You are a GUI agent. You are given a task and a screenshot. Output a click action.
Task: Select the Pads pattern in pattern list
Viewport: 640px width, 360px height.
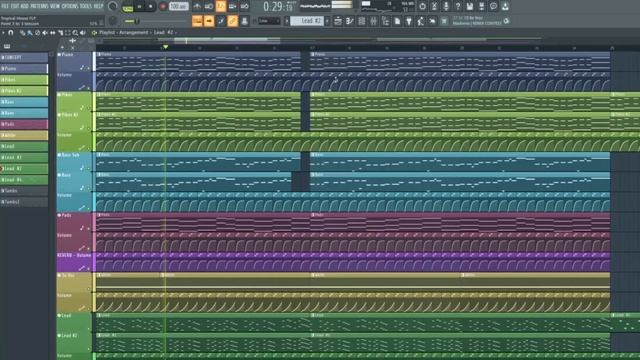pyautogui.click(x=24, y=124)
